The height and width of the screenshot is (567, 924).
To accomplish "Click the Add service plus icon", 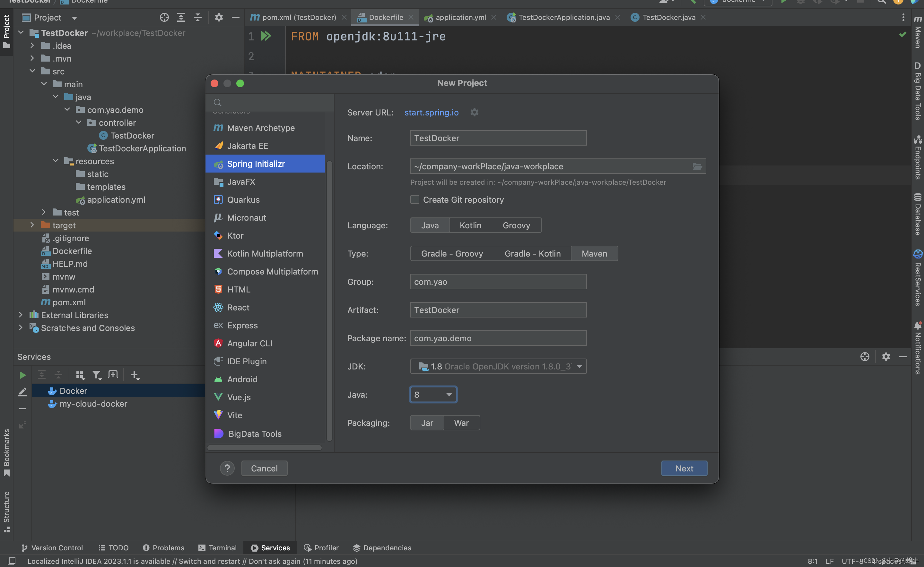I will pos(134,375).
